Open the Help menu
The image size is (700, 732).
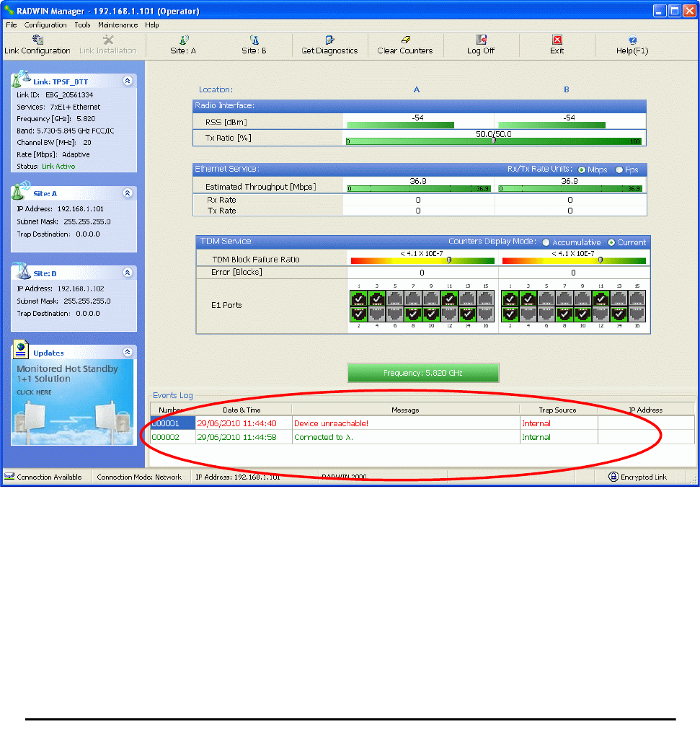(x=151, y=25)
